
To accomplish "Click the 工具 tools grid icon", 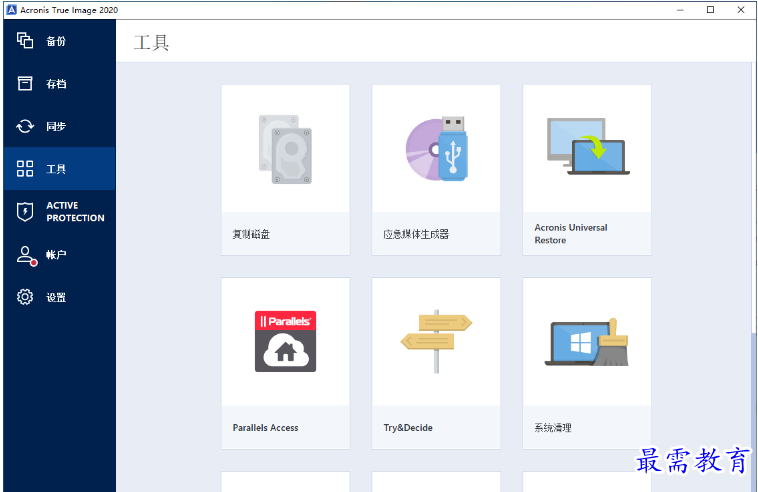I will (x=25, y=169).
